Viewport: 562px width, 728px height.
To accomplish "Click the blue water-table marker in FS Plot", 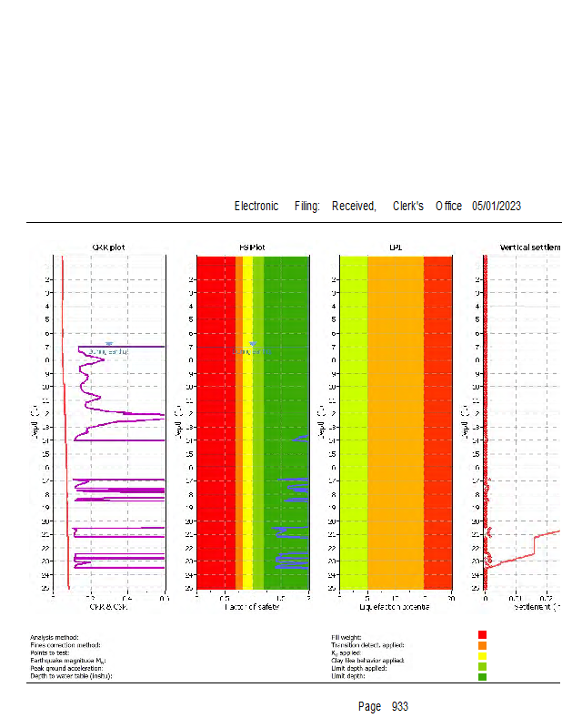I will pos(253,344).
